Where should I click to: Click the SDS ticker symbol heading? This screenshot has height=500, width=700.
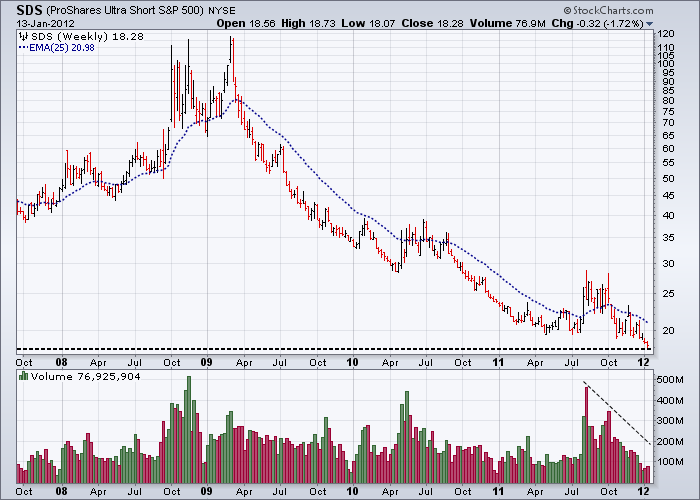[29, 10]
